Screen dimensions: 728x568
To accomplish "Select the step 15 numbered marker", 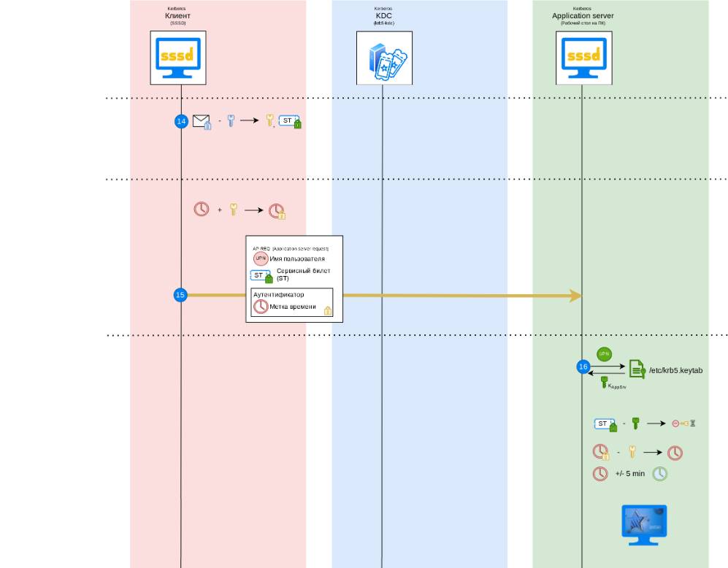I will coord(180,295).
